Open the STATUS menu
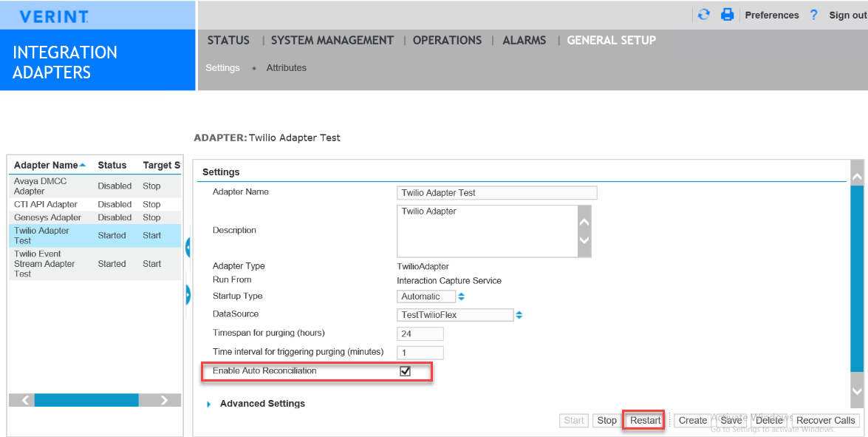868x437 pixels. click(228, 41)
